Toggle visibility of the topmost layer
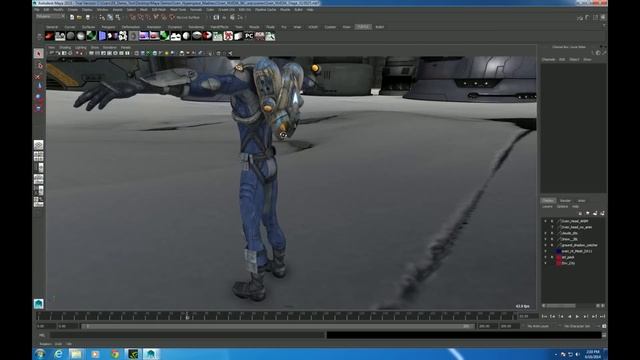Image resolution: width=640 pixels, height=360 pixels. (545, 221)
